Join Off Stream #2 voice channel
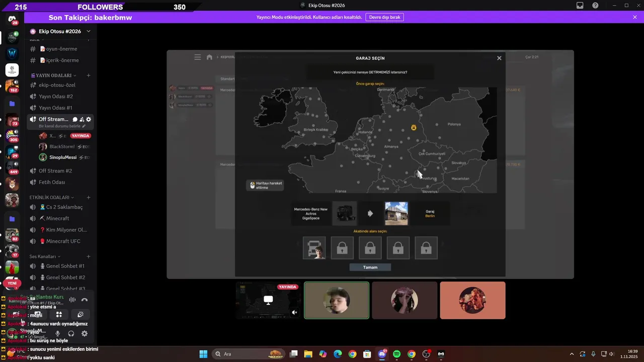644x362 pixels. [60, 171]
